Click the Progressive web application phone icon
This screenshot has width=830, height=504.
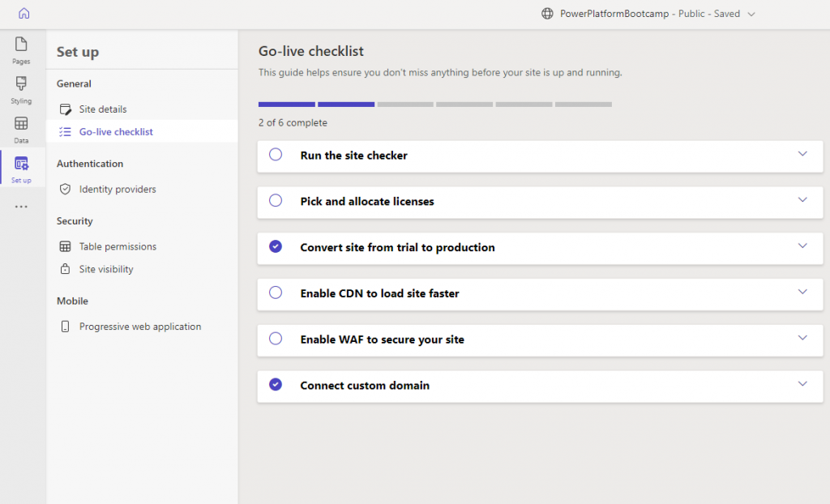65,327
